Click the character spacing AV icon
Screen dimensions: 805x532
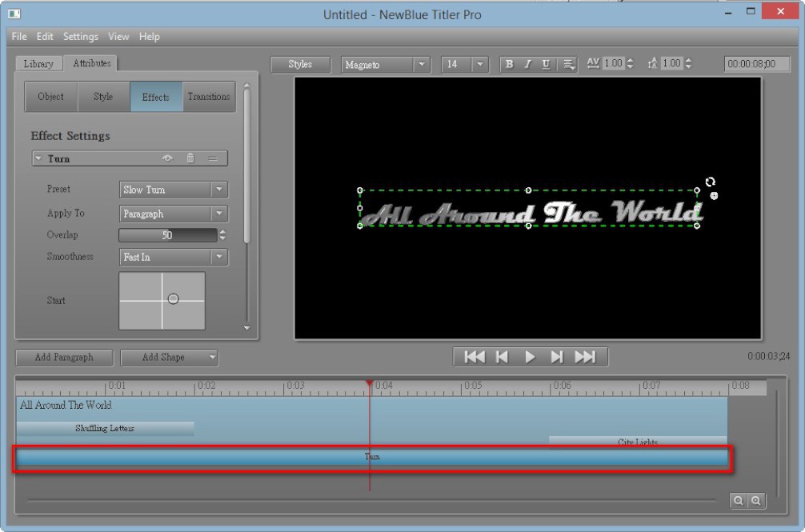tap(593, 63)
